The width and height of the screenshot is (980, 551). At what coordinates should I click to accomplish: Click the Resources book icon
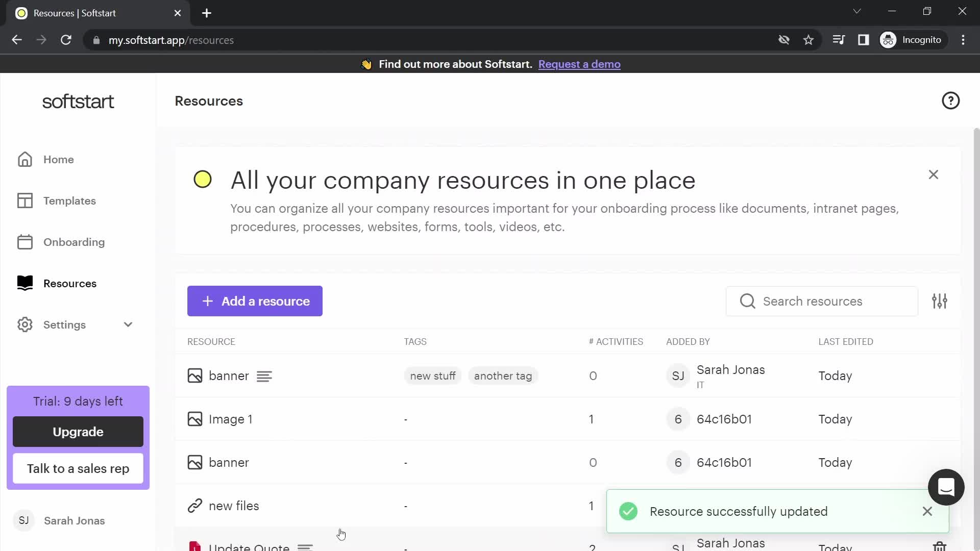[25, 283]
